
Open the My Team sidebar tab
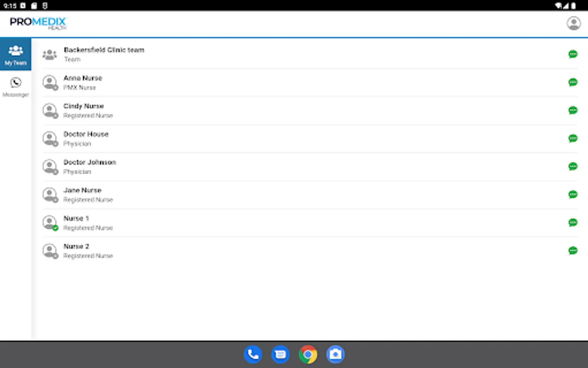coord(16,54)
